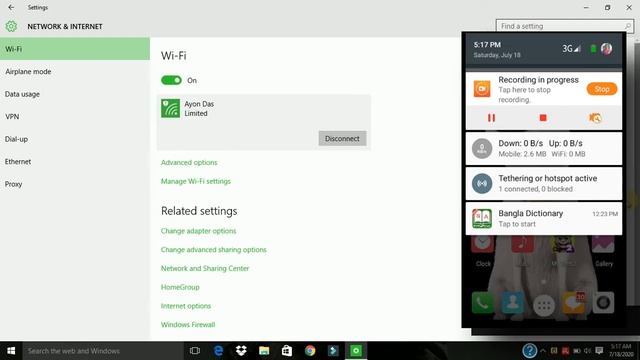Open Advanced options link
Viewport: 640px width, 360px height.
[189, 162]
